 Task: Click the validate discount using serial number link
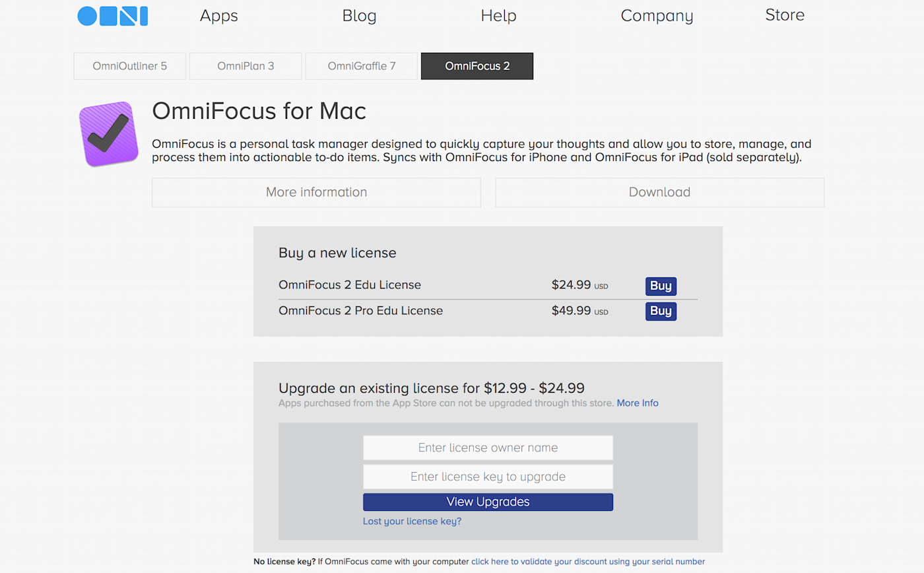588,562
